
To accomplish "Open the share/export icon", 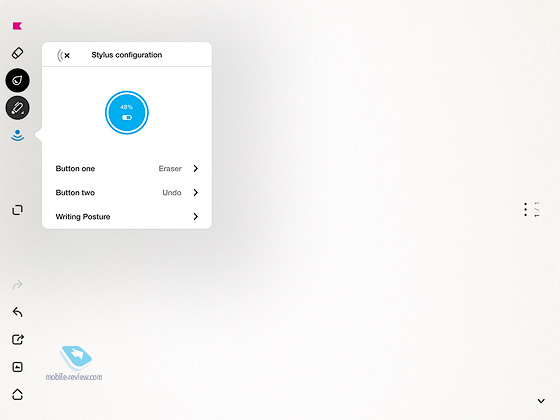I will (18, 339).
